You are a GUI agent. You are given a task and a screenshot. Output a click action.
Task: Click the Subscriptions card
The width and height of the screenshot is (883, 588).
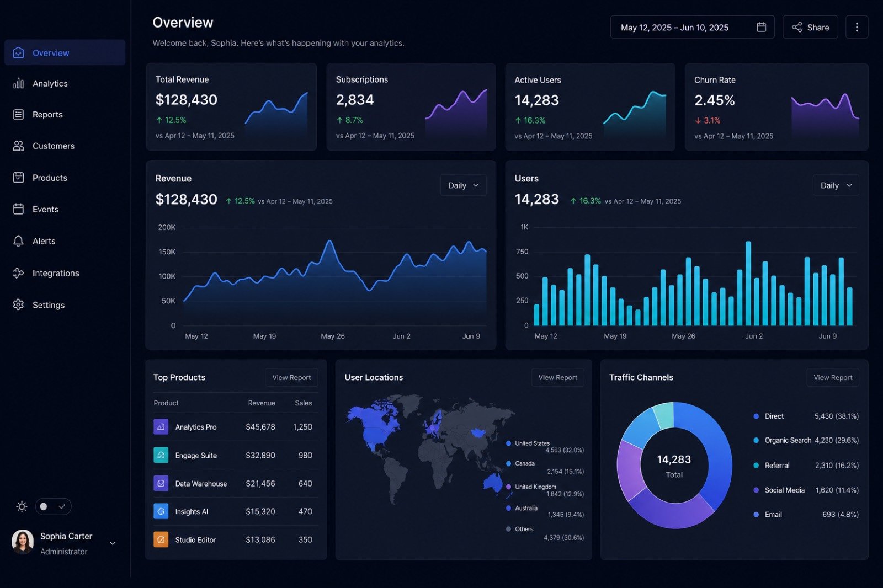pyautogui.click(x=411, y=106)
